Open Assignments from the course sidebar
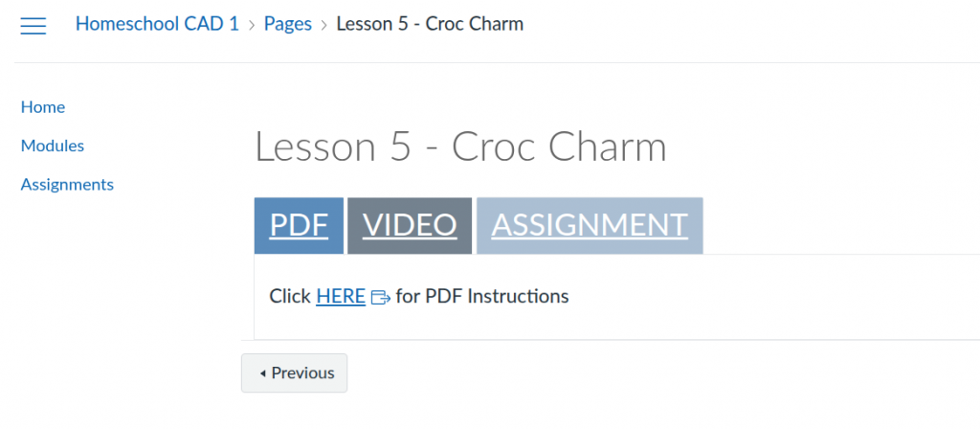980x429 pixels. 67,184
